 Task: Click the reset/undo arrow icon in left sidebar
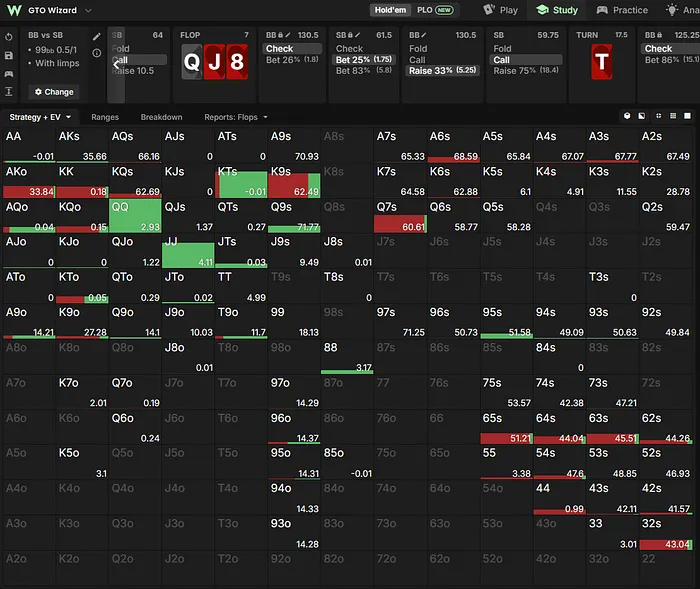(8, 37)
